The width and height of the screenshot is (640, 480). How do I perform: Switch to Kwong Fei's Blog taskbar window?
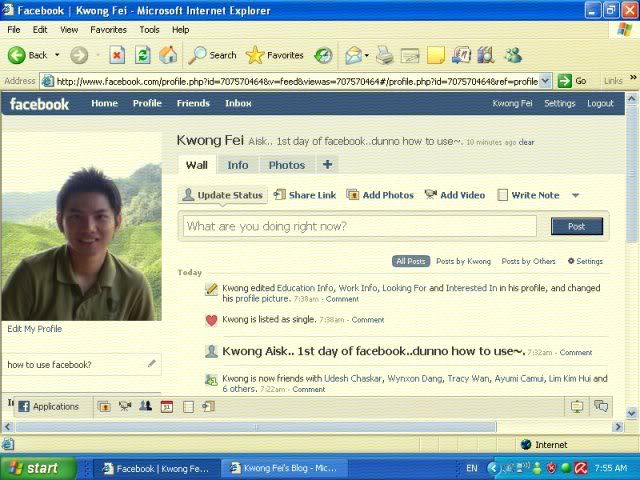(x=284, y=468)
